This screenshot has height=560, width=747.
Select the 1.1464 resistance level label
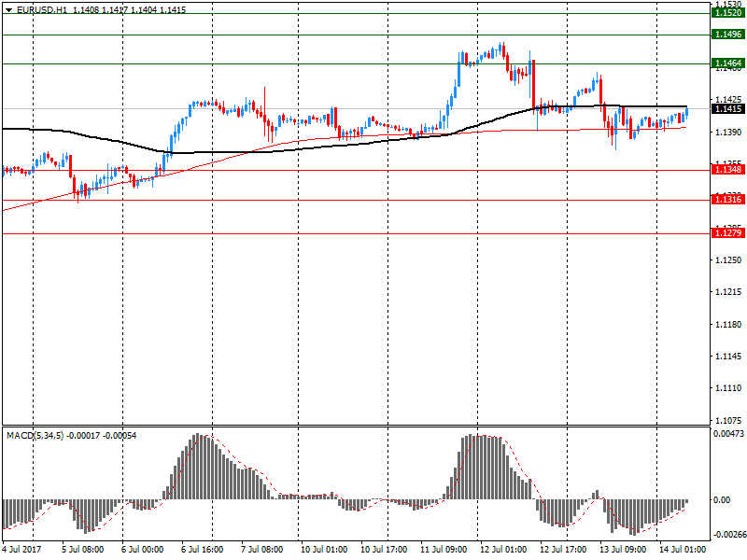point(727,63)
